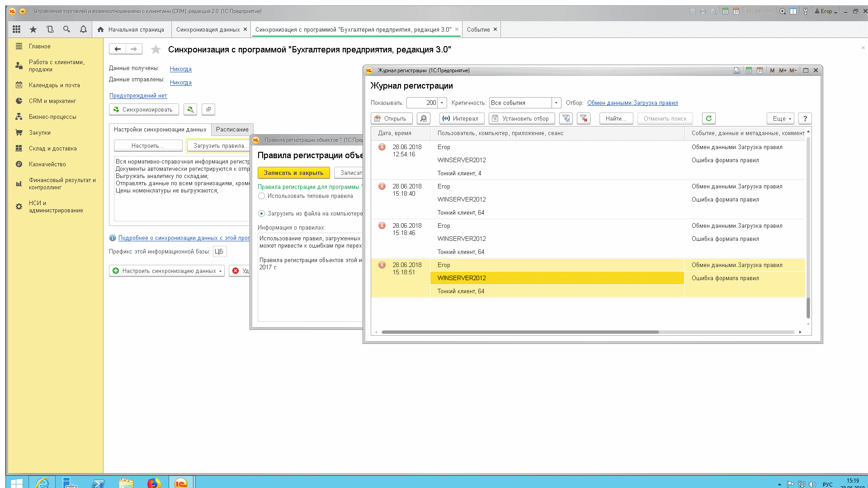Click filter by current value funnel icon

(x=566, y=118)
